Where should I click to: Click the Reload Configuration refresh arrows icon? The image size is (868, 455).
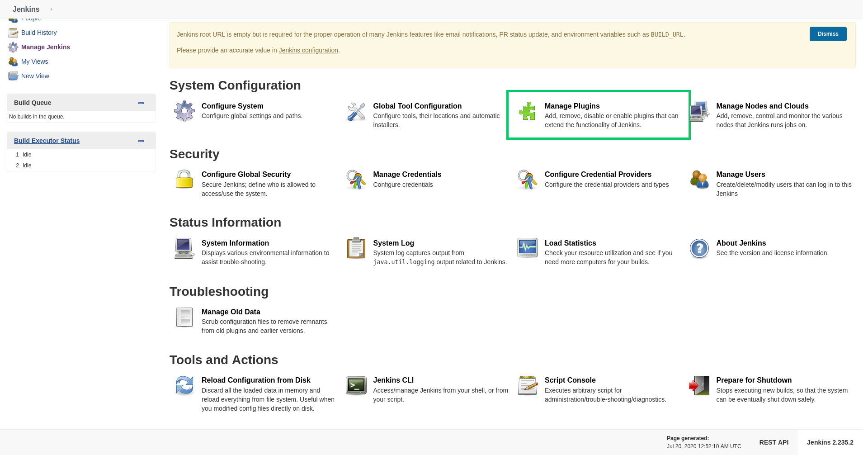pyautogui.click(x=184, y=385)
